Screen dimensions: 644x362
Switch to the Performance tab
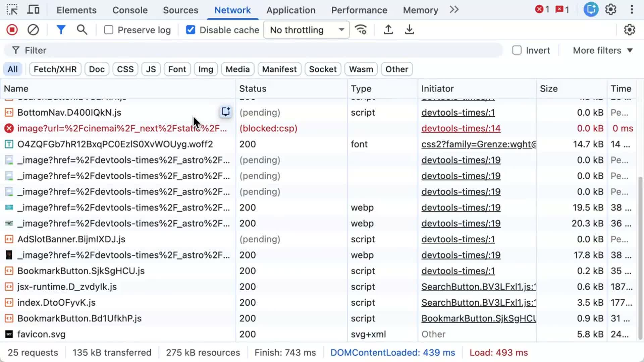pyautogui.click(x=359, y=10)
